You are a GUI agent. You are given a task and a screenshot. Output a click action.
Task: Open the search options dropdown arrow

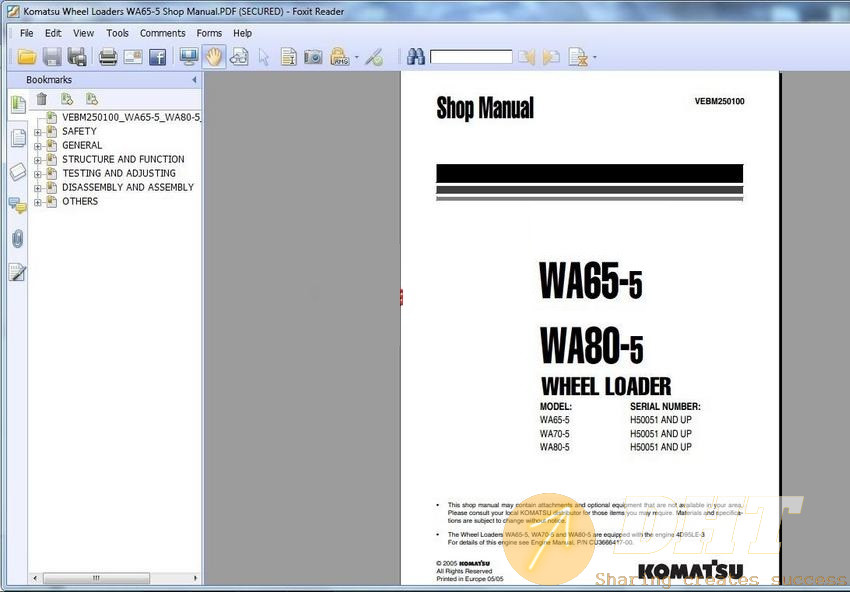tap(595, 56)
